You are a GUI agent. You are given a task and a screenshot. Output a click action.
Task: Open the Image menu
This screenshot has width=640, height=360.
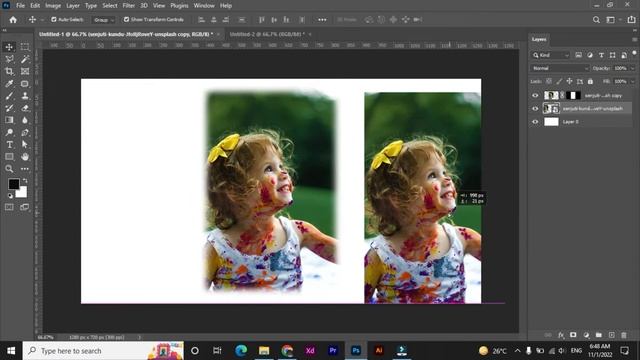53,6
